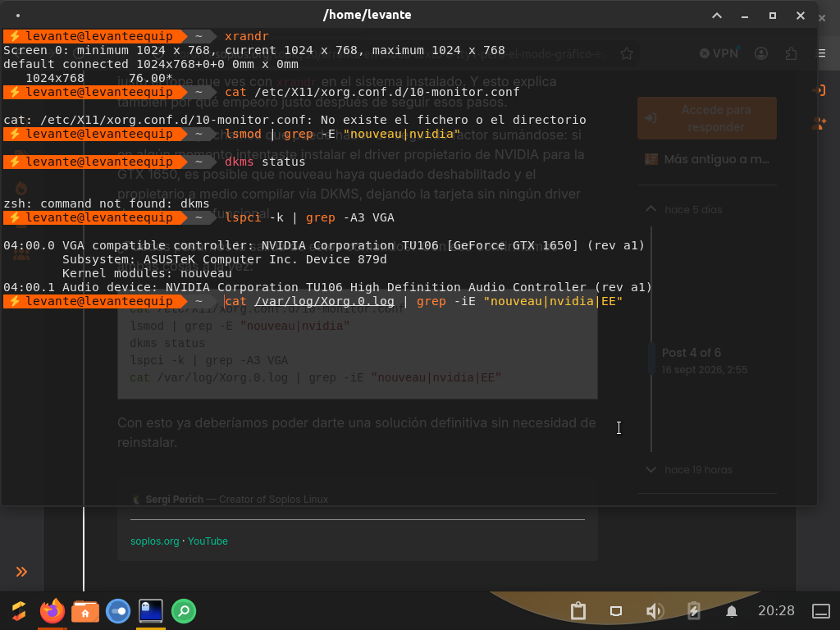
Task: Open the file manager home folder icon
Action: [x=85, y=610]
